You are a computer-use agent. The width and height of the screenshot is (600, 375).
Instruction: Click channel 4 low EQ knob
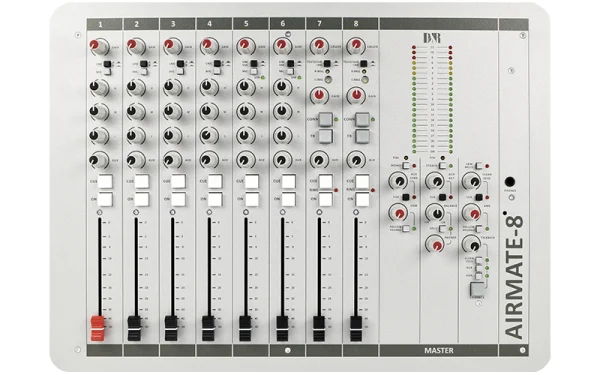pos(209,136)
